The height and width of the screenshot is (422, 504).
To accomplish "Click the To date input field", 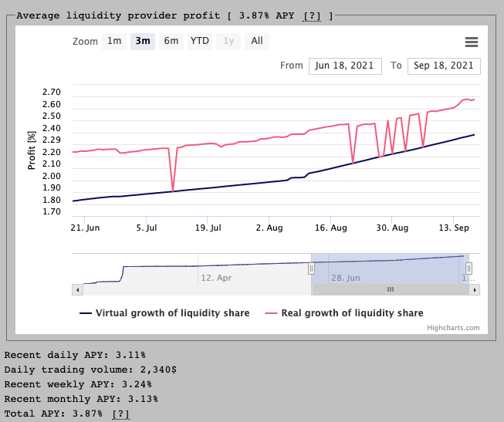I will 444,66.
